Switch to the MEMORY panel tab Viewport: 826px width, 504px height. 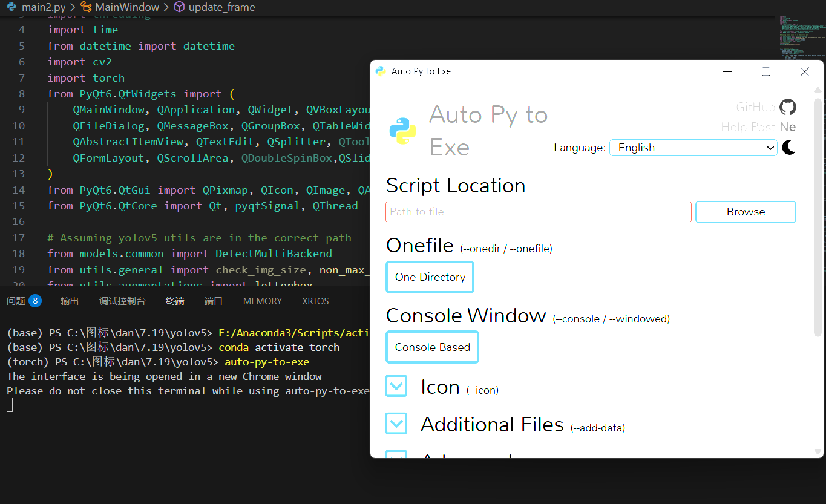point(263,301)
